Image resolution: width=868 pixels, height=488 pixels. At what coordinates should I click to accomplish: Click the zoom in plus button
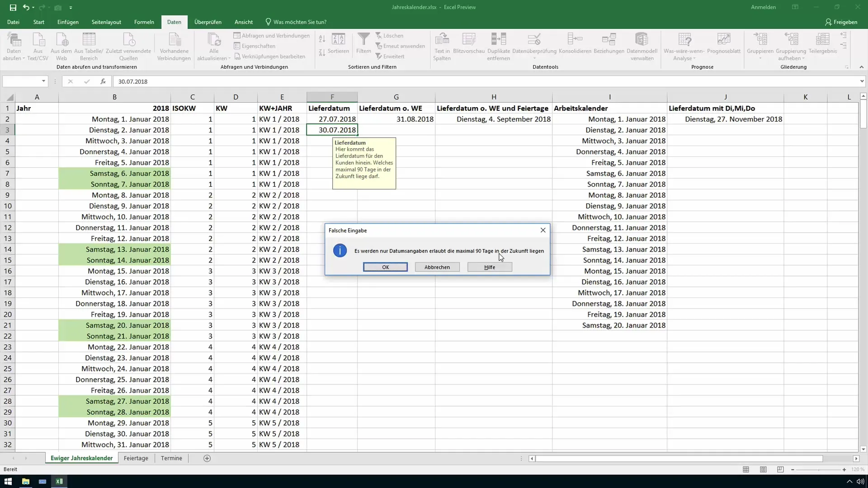click(844, 469)
